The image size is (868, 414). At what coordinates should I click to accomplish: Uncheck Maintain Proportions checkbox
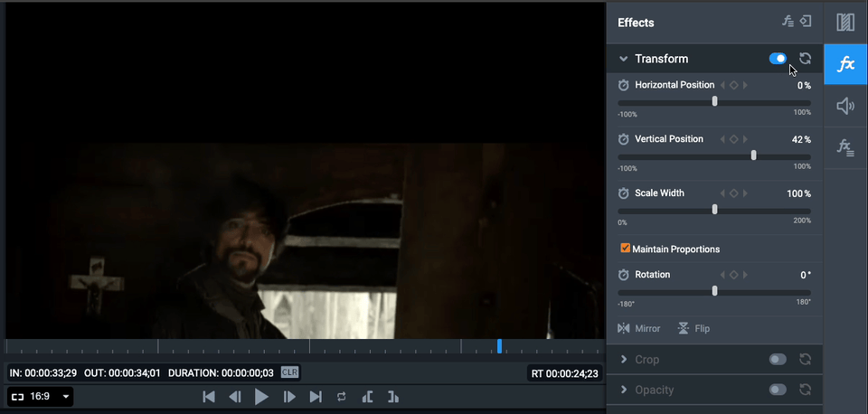click(626, 249)
